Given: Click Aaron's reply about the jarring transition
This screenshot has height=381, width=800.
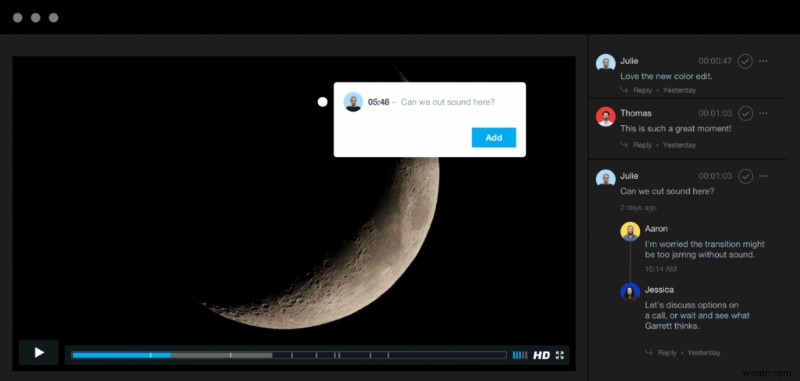Looking at the screenshot, I should click(705, 249).
